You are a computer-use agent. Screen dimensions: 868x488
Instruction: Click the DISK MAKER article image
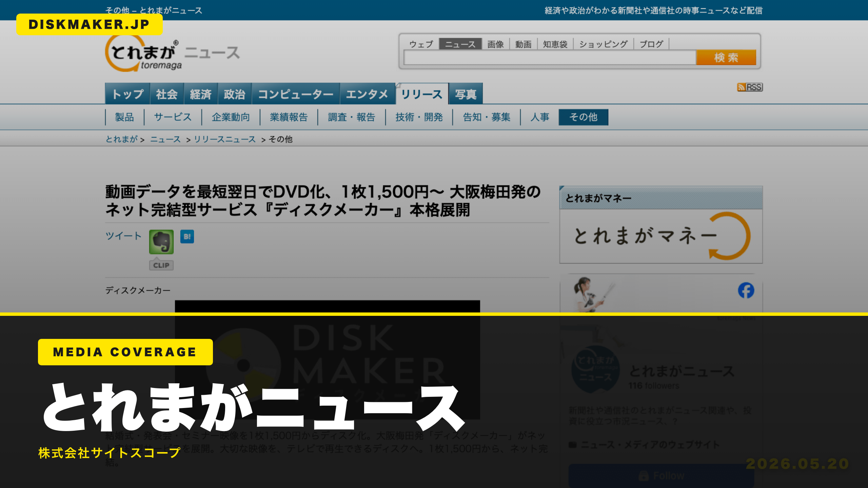328,359
